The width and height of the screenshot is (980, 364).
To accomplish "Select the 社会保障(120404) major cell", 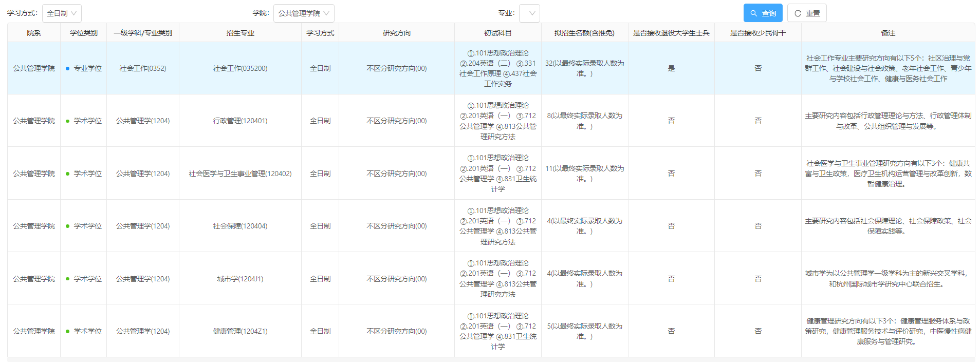I will pos(240,226).
